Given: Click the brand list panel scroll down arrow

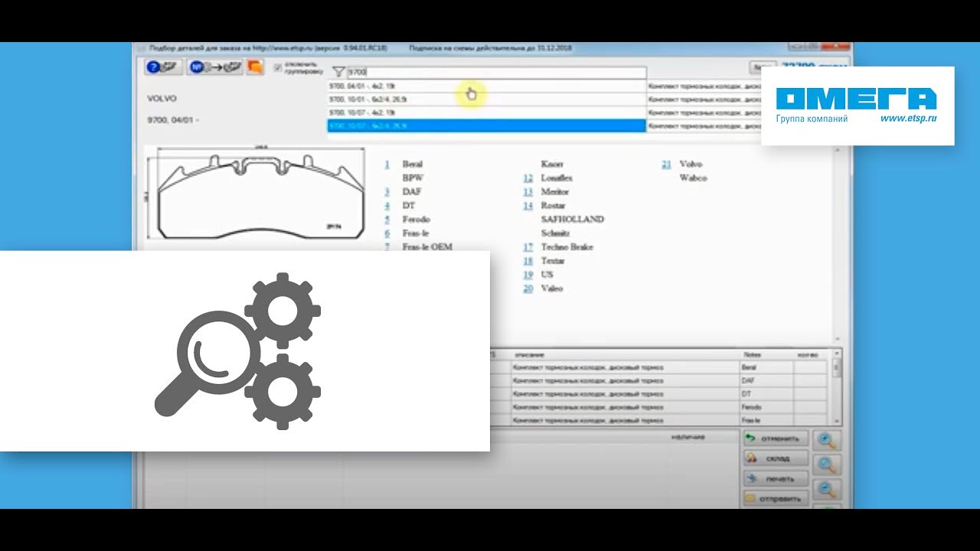Looking at the screenshot, I should 837,339.
